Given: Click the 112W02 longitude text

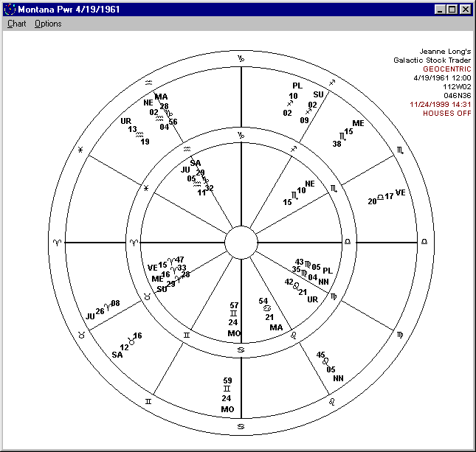Looking at the screenshot, I should (x=457, y=87).
